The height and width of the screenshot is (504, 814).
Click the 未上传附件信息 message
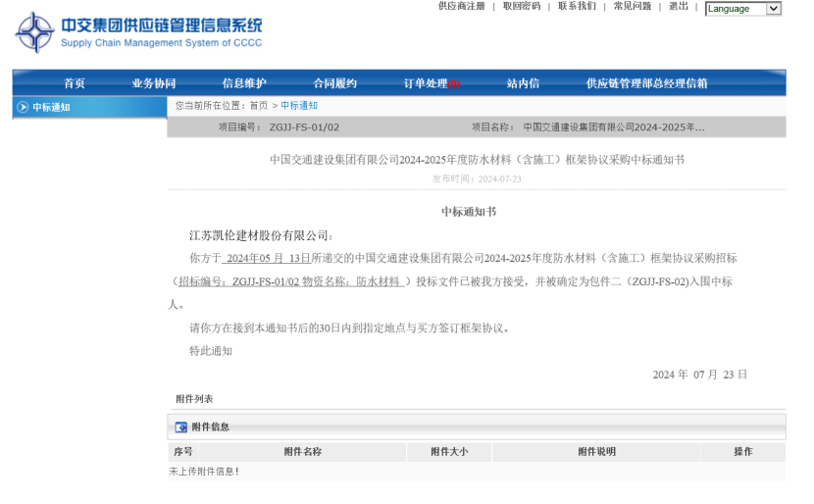(x=204, y=472)
